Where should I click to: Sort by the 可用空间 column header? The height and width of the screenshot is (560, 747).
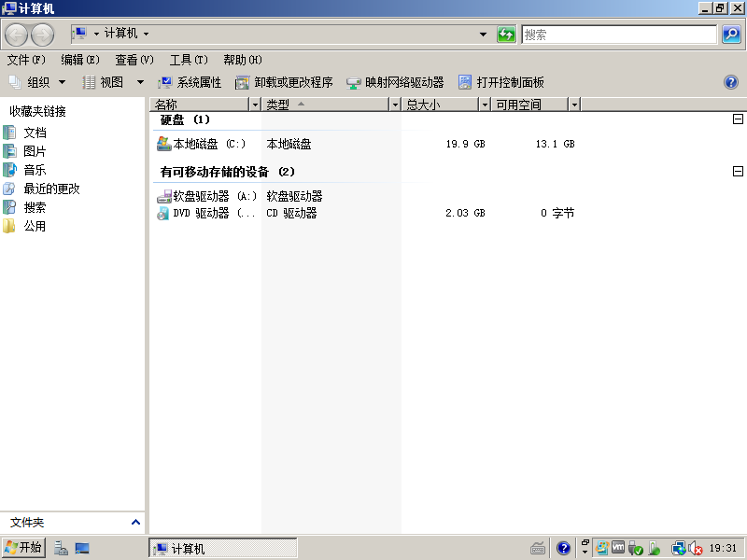click(x=530, y=105)
